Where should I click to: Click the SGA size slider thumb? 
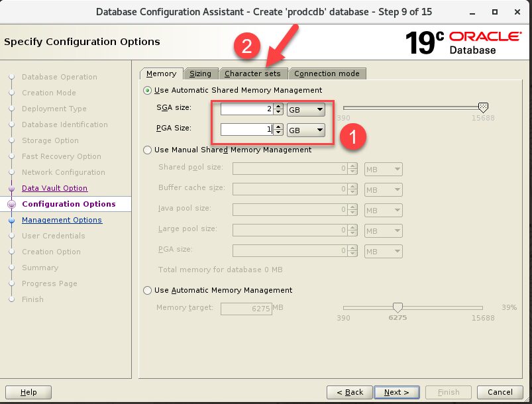483,108
